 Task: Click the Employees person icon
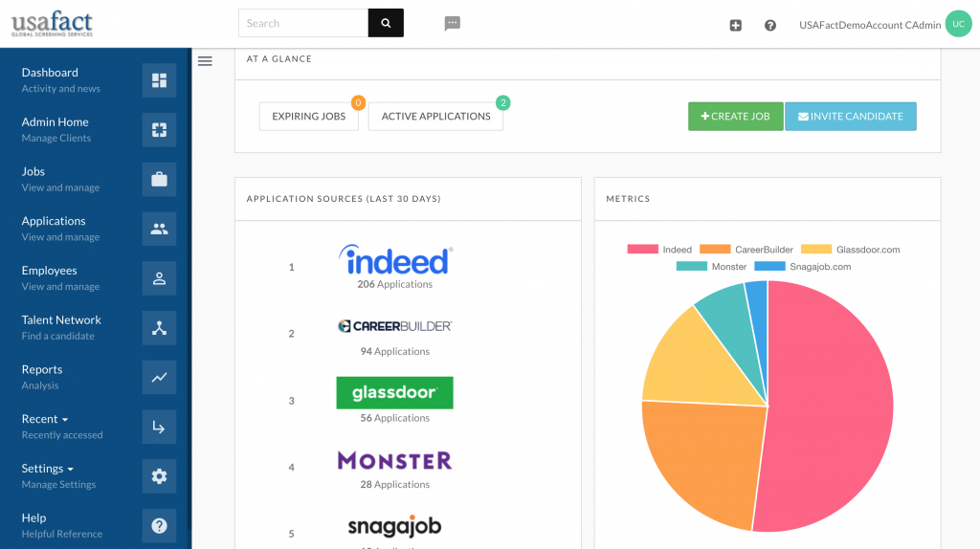click(x=160, y=278)
